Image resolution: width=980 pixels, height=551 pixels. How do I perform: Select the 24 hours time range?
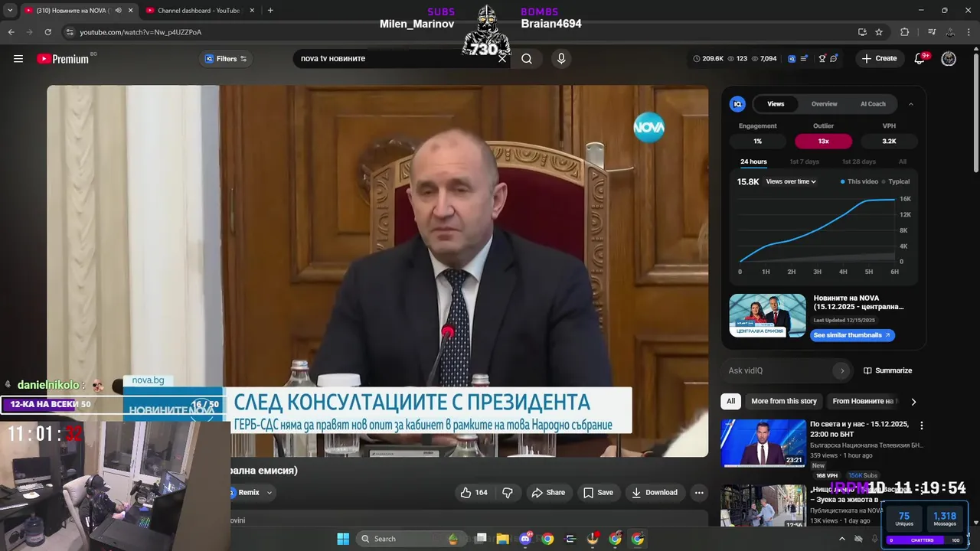pos(753,161)
